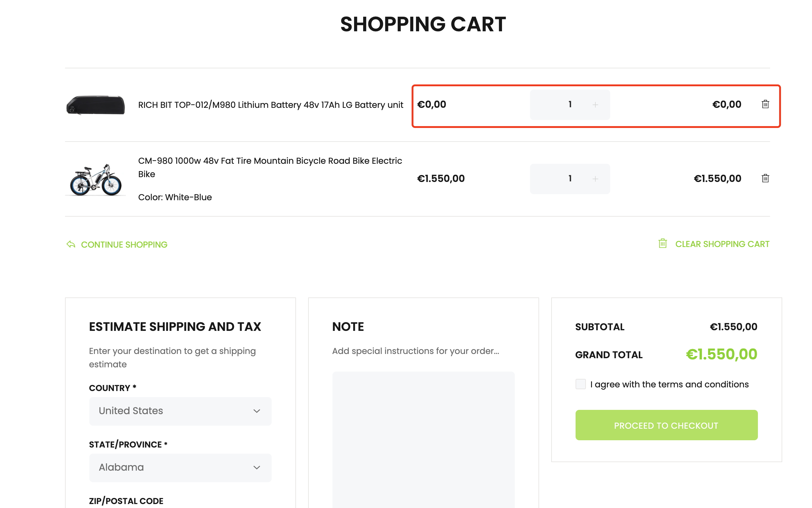The height and width of the screenshot is (508, 812).
Task: Follow the Continue Shopping link
Action: [x=124, y=245]
